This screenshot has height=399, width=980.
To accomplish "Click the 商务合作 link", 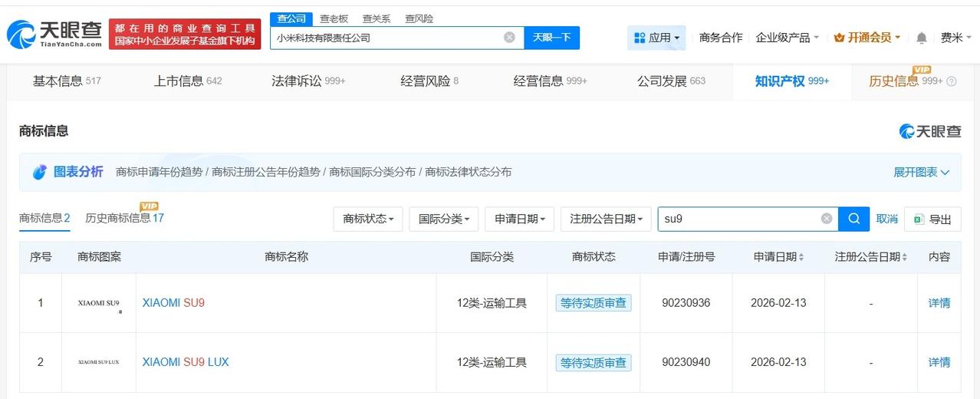I will [721, 38].
